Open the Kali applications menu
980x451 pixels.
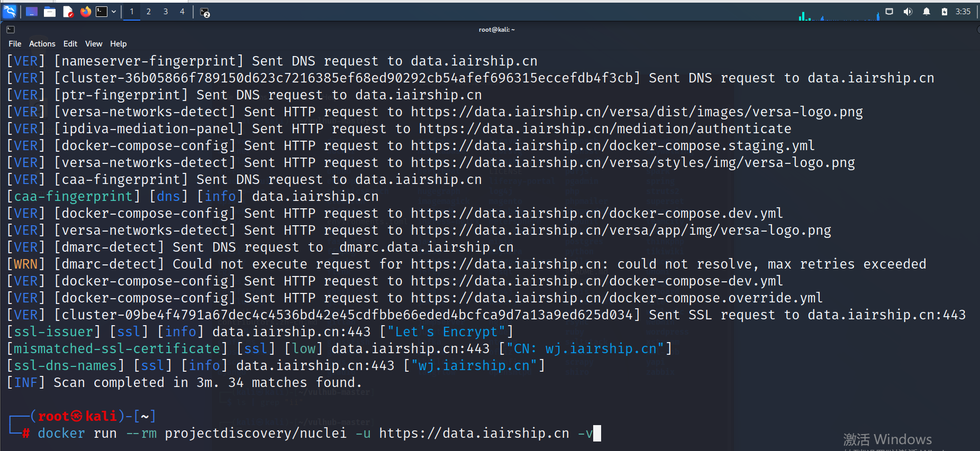[x=9, y=11]
